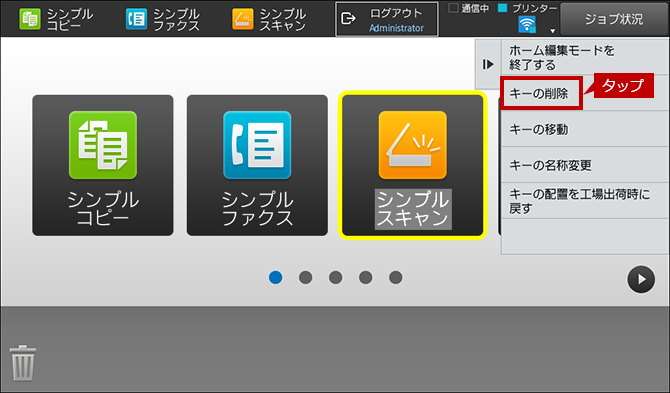Jump to third page indicator dot
The width and height of the screenshot is (670, 393).
pos(335,278)
